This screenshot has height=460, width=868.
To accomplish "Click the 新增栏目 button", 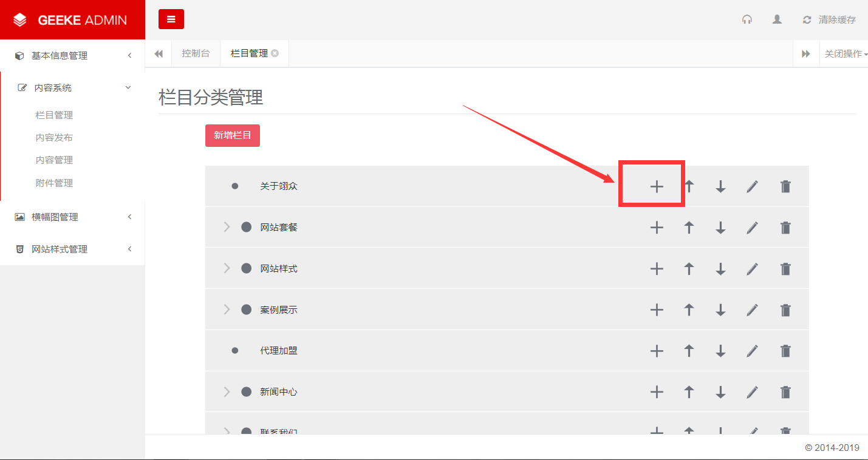I will point(233,135).
